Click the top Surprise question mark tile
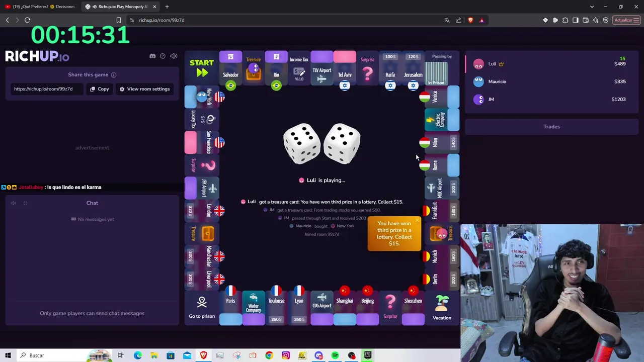 367,68
